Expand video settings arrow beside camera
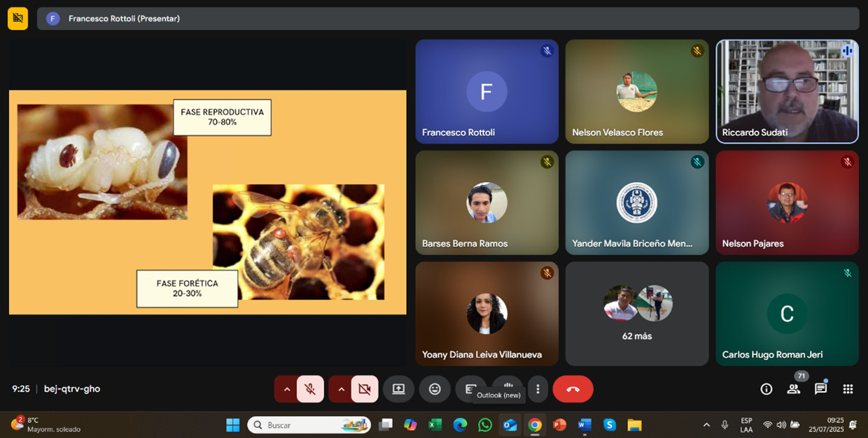This screenshot has width=868, height=438. click(341, 389)
